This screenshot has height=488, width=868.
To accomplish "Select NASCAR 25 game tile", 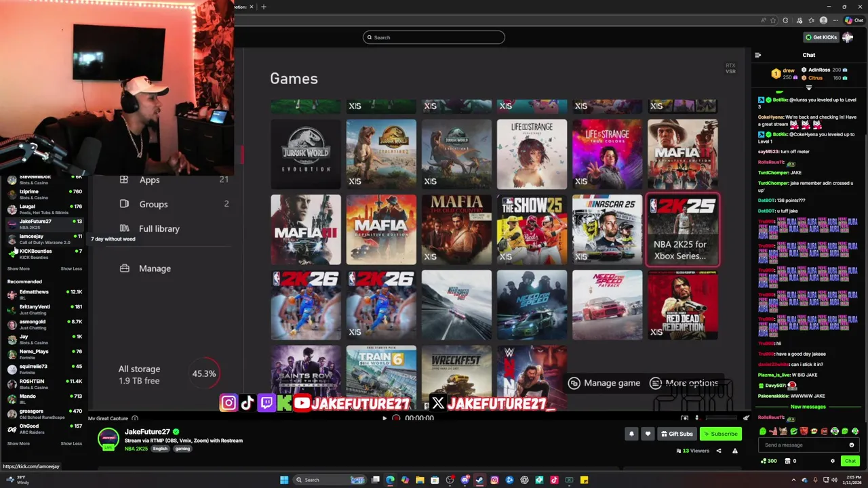I will tap(607, 229).
